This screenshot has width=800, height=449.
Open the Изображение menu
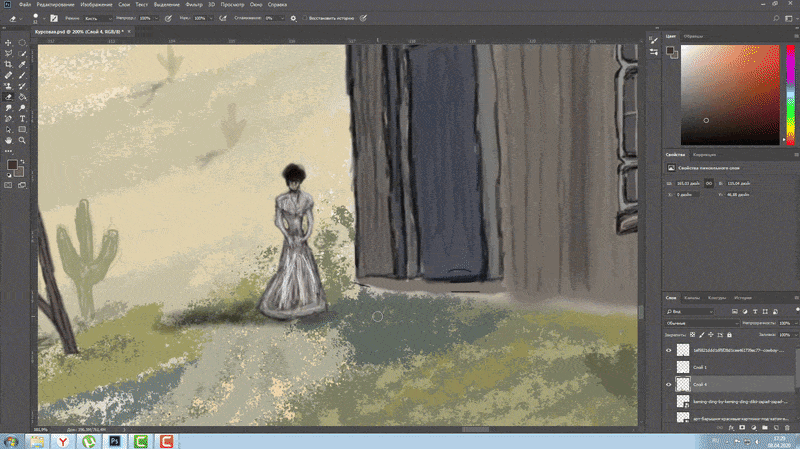pyautogui.click(x=96, y=5)
